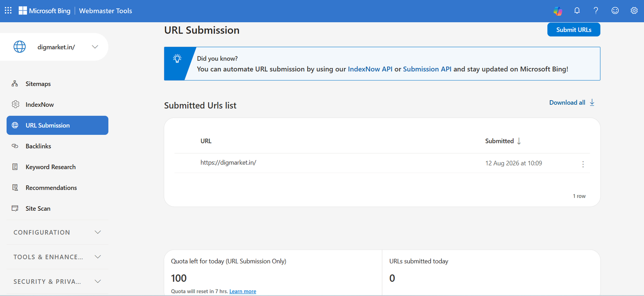Expand the CONFIGURATION section
644x296 pixels.
57,232
